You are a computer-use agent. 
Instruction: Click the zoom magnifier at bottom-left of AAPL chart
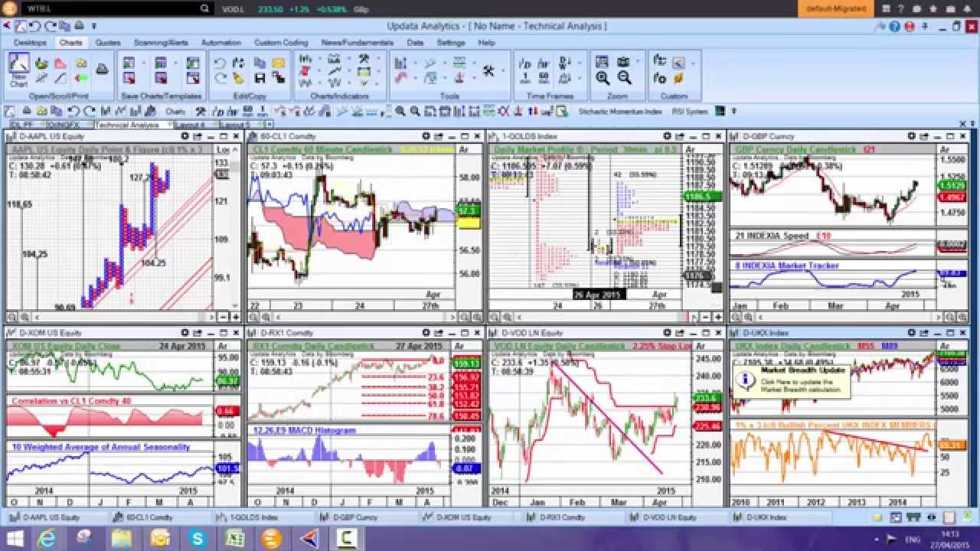12,317
